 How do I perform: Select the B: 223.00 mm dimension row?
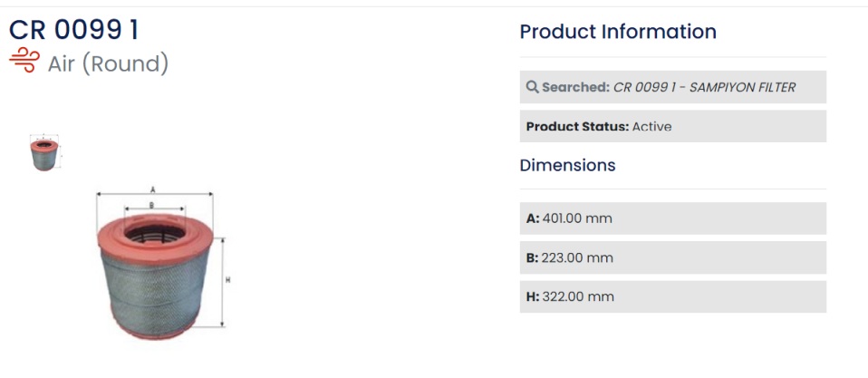(672, 257)
